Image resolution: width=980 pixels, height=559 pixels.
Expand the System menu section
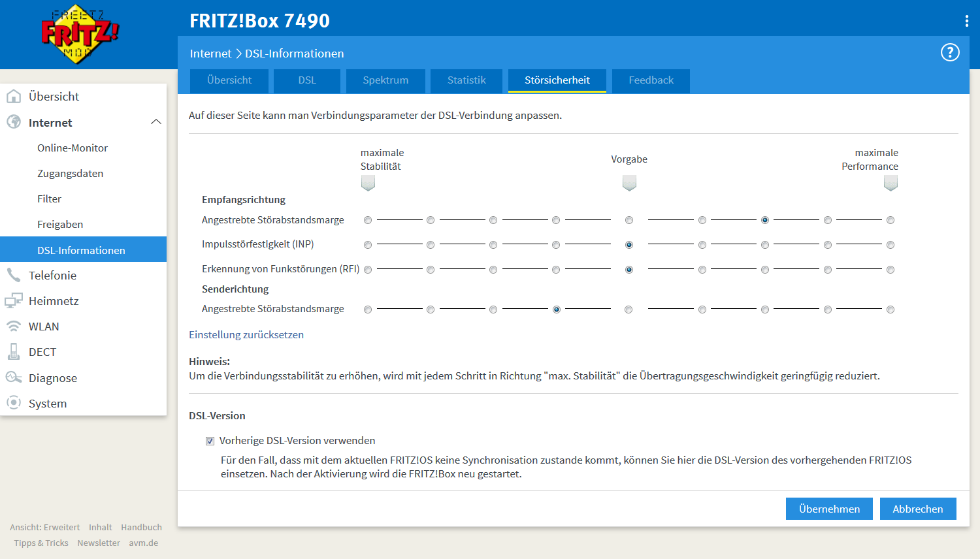(x=48, y=404)
